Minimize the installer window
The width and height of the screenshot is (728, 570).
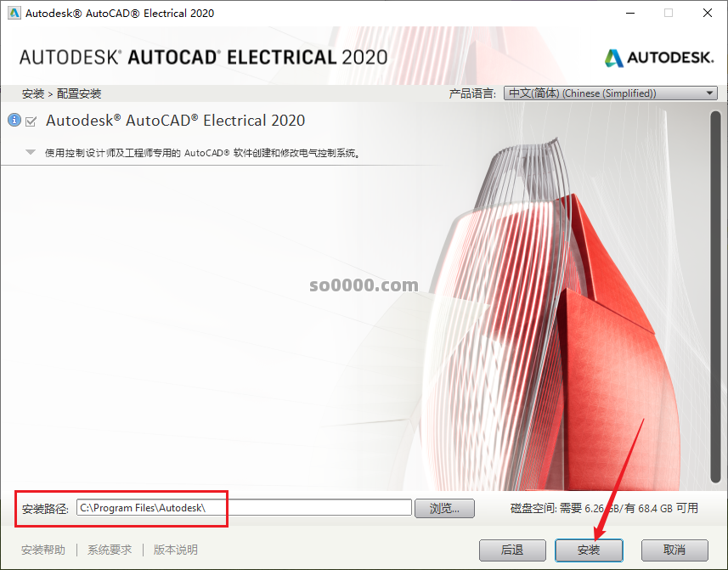[x=630, y=13]
